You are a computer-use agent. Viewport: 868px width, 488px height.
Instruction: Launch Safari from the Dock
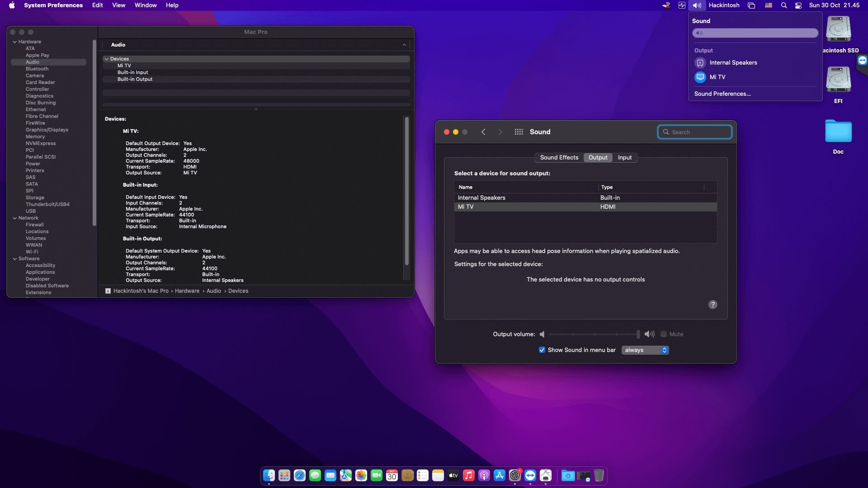coord(300,475)
